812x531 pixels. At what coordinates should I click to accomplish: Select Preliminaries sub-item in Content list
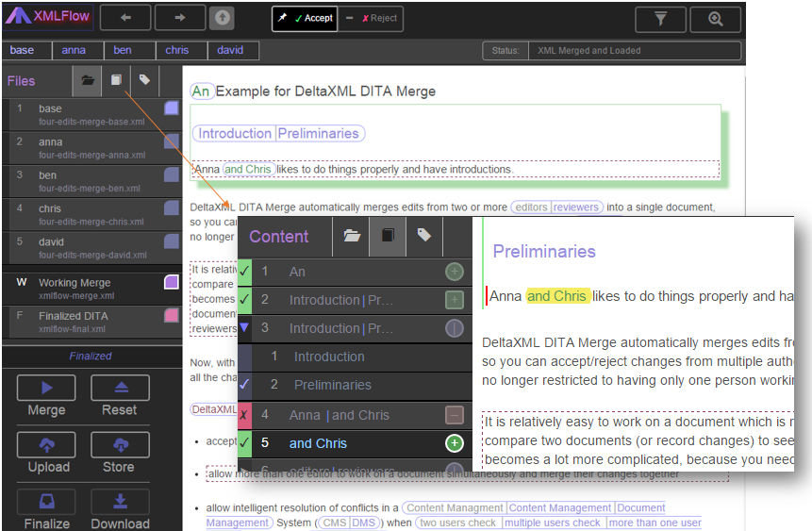pos(329,385)
